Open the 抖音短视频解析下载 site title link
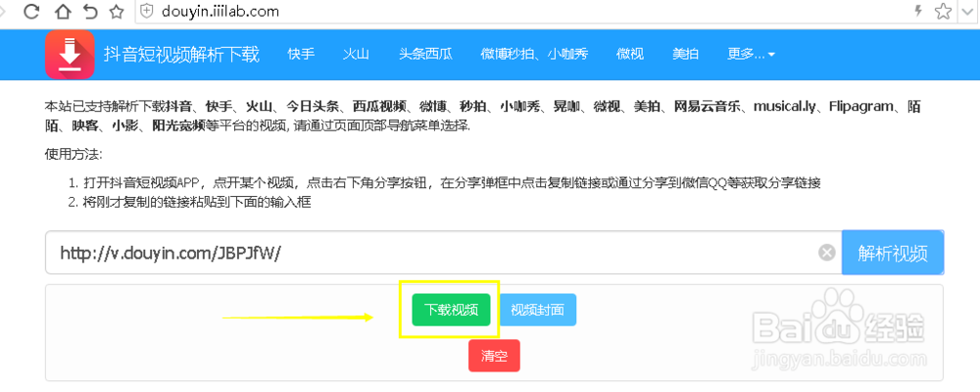980x392 pixels. pyautogui.click(x=181, y=55)
